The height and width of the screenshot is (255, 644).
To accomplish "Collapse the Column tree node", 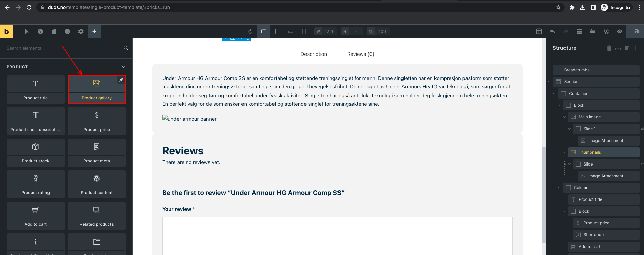I will point(559,188).
